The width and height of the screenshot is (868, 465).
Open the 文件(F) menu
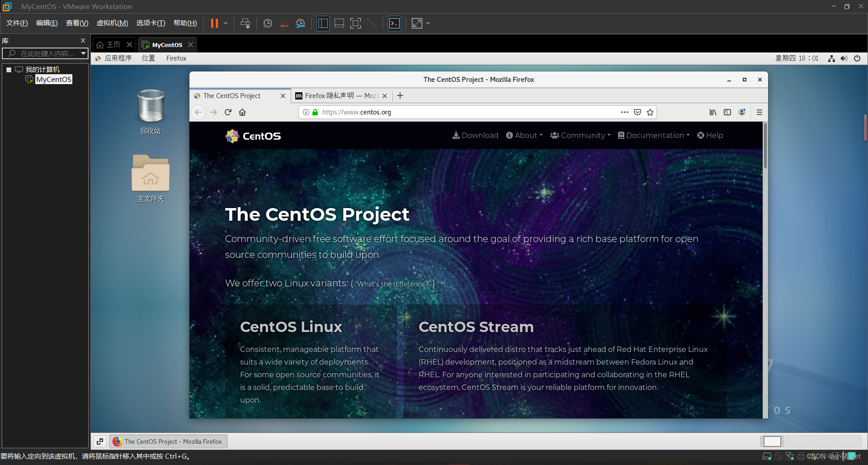(x=17, y=23)
